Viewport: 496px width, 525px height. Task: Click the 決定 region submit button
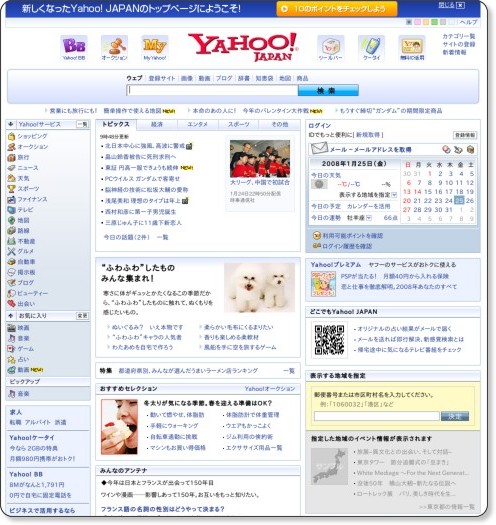click(455, 417)
